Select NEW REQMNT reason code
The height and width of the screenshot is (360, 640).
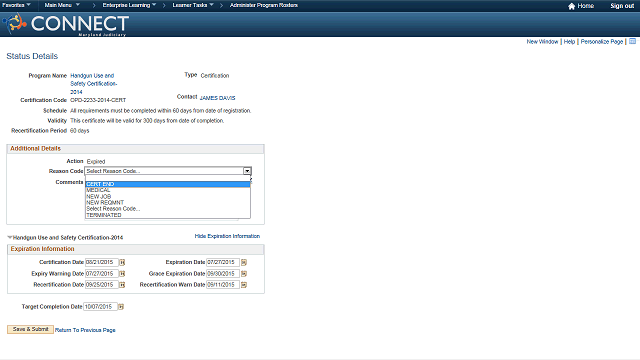[168, 202]
